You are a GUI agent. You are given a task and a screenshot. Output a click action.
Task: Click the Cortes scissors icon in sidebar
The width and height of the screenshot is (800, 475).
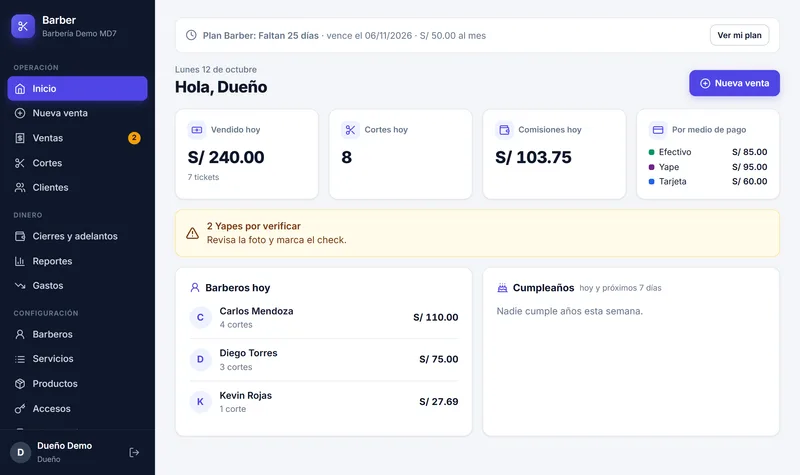[20, 163]
